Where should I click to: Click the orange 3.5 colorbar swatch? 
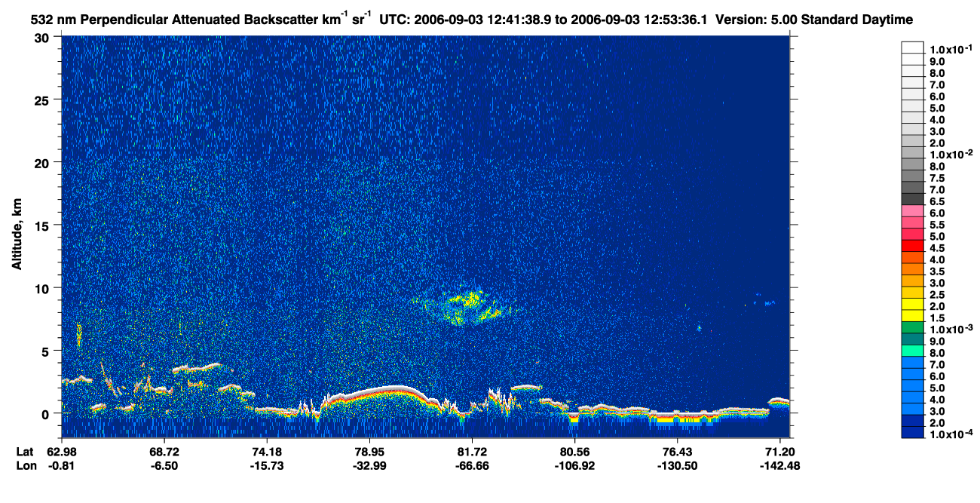[913, 269]
